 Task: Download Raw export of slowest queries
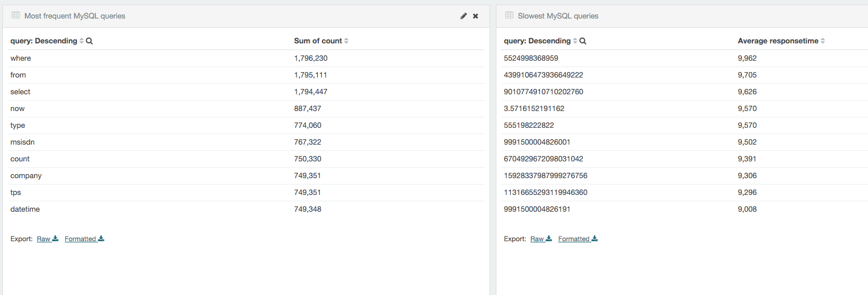(x=541, y=239)
